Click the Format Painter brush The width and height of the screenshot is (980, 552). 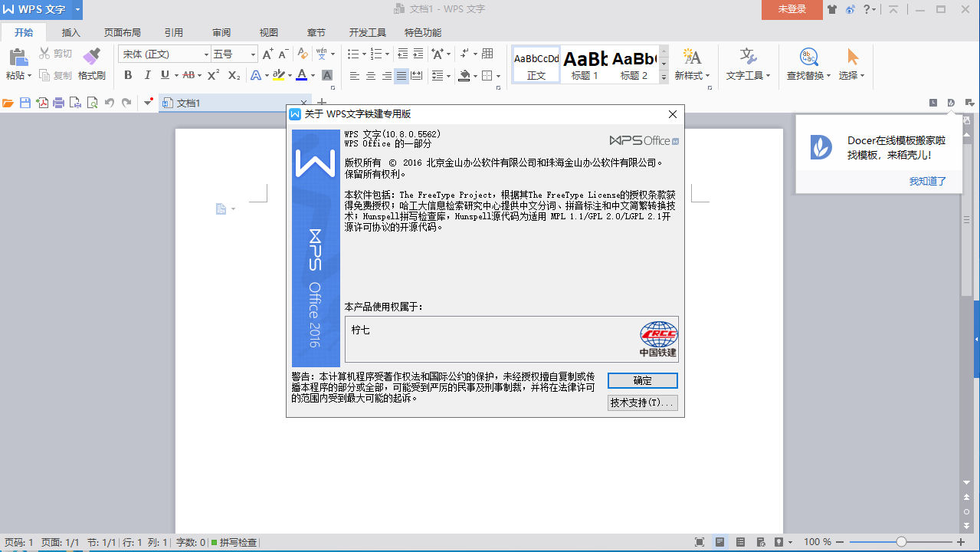(91, 57)
